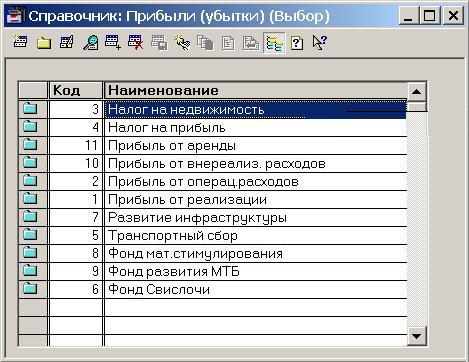The width and height of the screenshot is (469, 362).
Task: Click folder icon of Прибыль от внереализ. расходов
Action: 30,163
